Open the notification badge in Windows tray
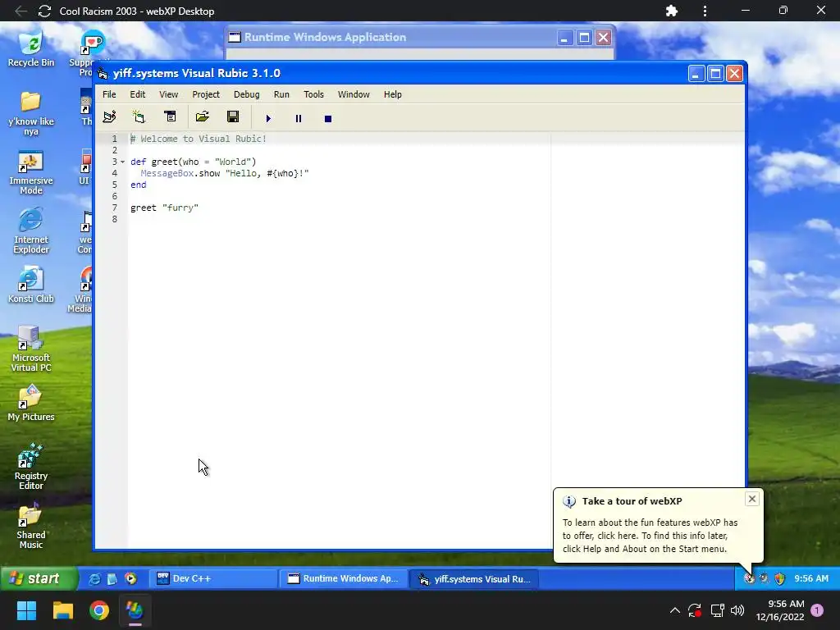The image size is (840, 630). (x=817, y=610)
